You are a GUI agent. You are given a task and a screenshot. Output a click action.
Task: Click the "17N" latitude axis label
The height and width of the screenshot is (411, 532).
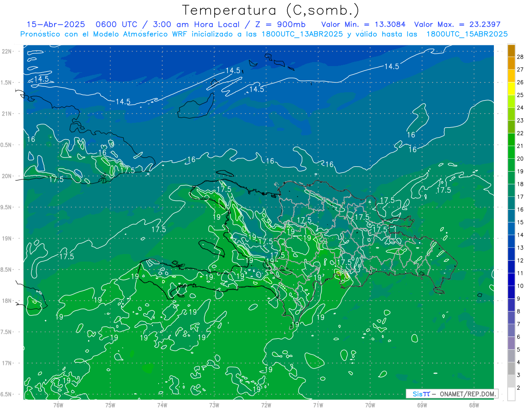7,363
